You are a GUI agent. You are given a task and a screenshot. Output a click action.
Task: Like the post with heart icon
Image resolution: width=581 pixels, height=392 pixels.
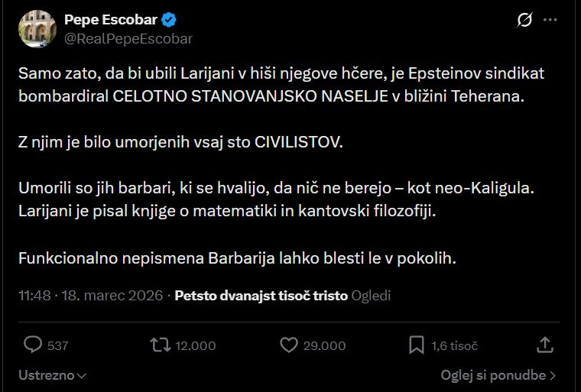coord(288,345)
